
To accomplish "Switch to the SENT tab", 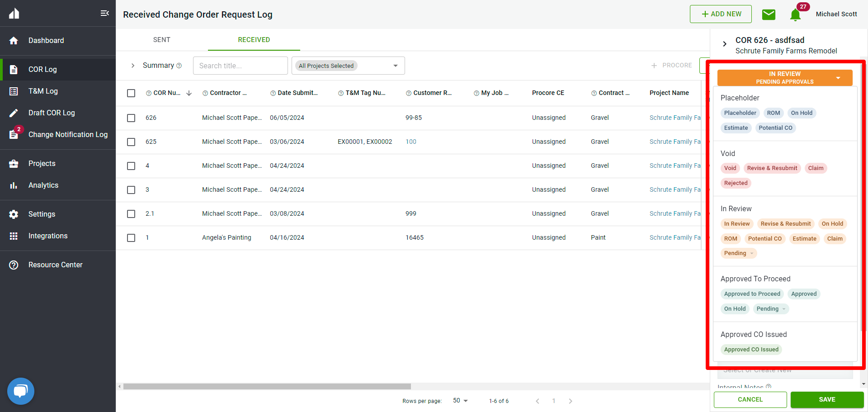I will [161, 40].
